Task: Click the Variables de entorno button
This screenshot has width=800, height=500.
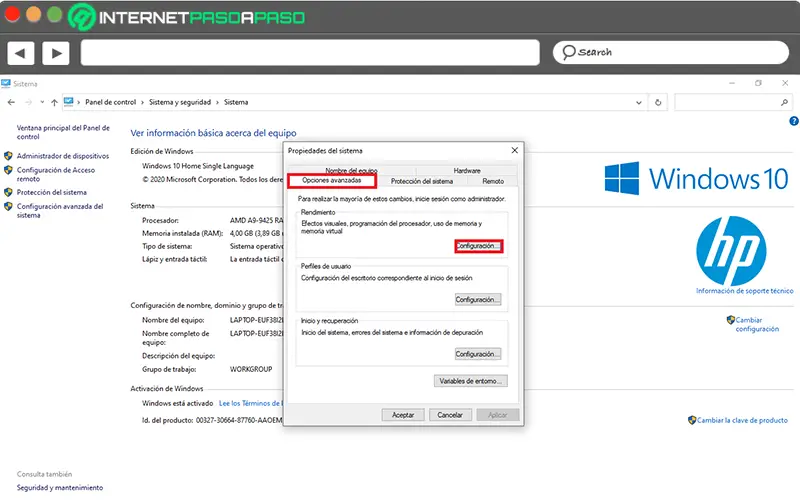Action: tap(470, 381)
